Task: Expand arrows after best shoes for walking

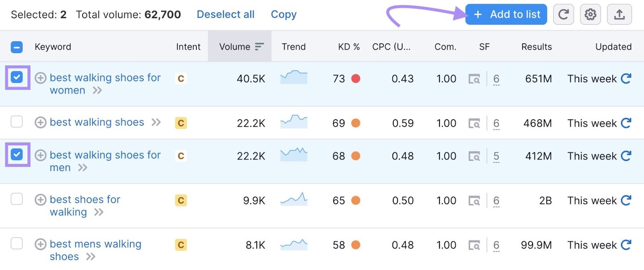Action: [99, 212]
